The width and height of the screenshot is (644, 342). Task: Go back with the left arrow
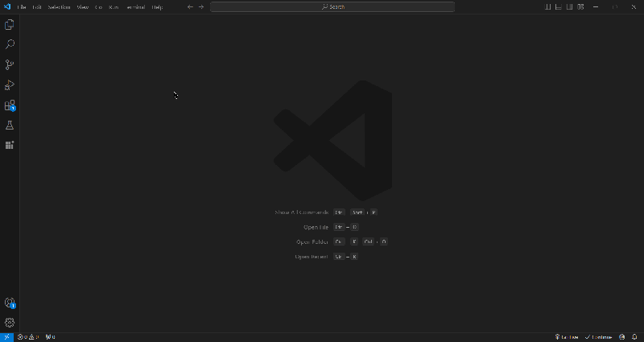click(x=190, y=7)
